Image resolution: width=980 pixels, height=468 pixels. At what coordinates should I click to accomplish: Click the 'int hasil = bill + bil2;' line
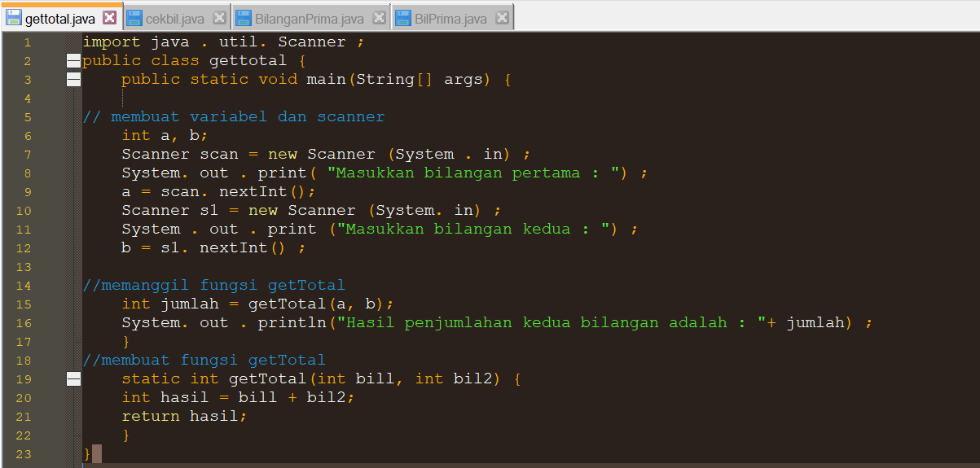tap(238, 397)
